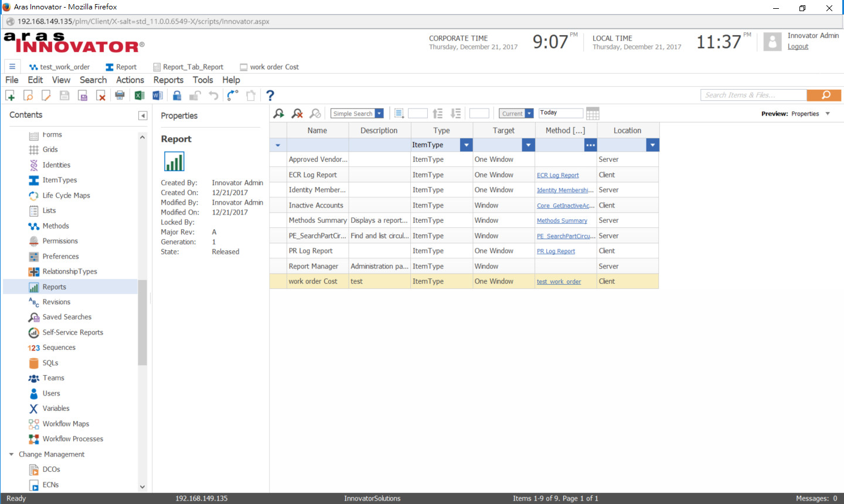The width and height of the screenshot is (844, 504).
Task: Clear search criteria with red X magnifier
Action: 297,113
